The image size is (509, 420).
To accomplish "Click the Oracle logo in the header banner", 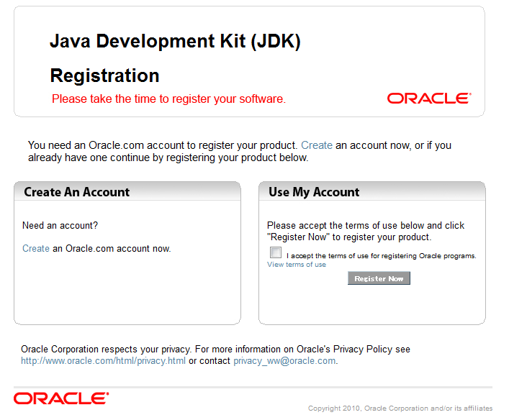I will [429, 99].
